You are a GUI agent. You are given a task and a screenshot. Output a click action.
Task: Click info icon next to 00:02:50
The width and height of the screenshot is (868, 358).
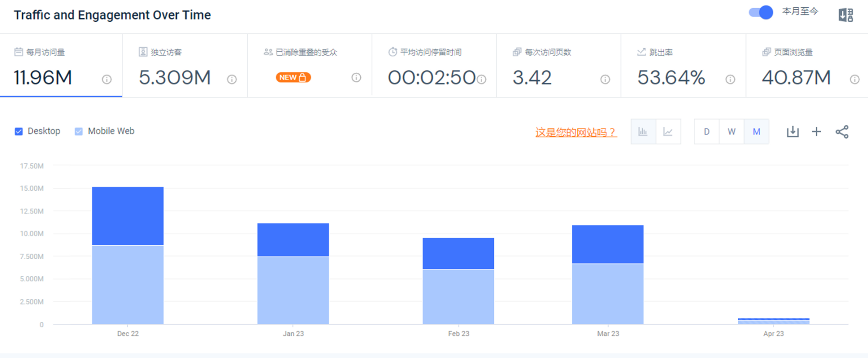pos(481,80)
